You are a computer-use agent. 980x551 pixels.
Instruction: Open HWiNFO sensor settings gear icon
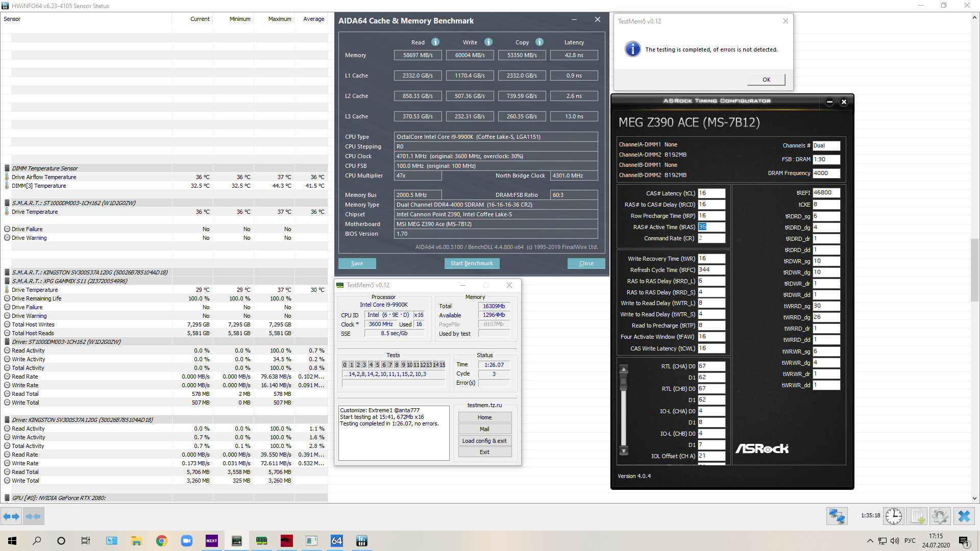pos(940,516)
